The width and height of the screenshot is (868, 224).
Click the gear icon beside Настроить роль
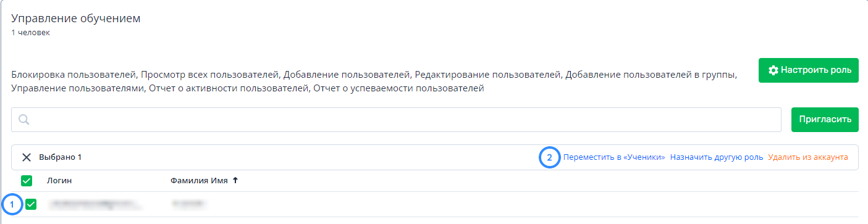[x=773, y=70]
